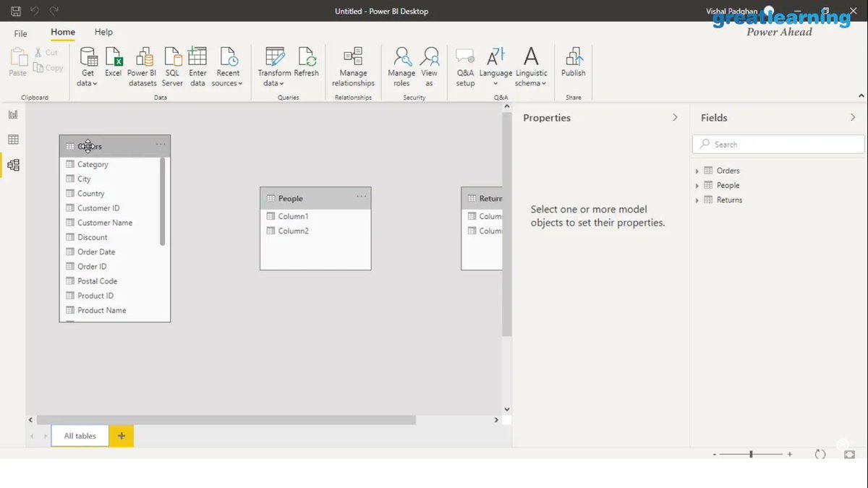
Task: Open Orders table more options ellipsis
Action: [161, 145]
